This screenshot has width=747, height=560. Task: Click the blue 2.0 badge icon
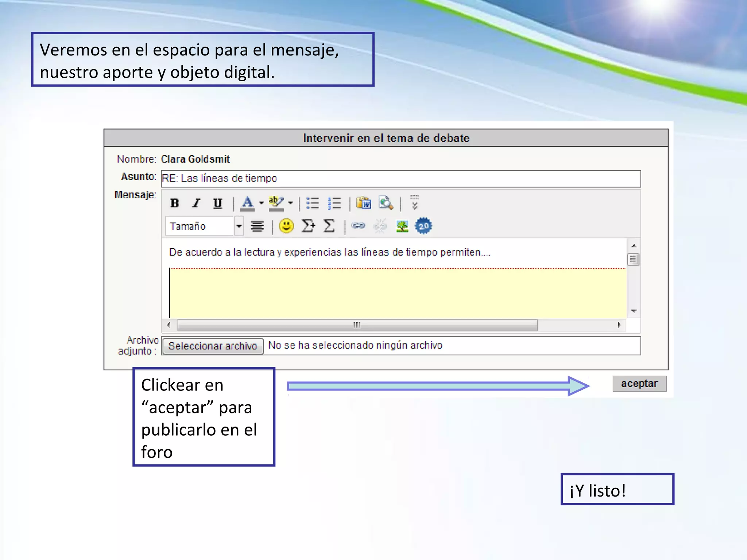423,226
